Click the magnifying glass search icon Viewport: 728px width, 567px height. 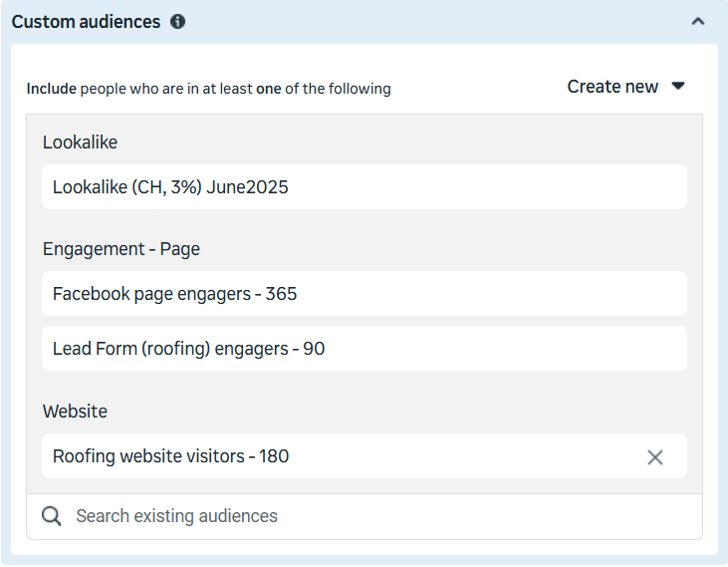pyautogui.click(x=52, y=516)
